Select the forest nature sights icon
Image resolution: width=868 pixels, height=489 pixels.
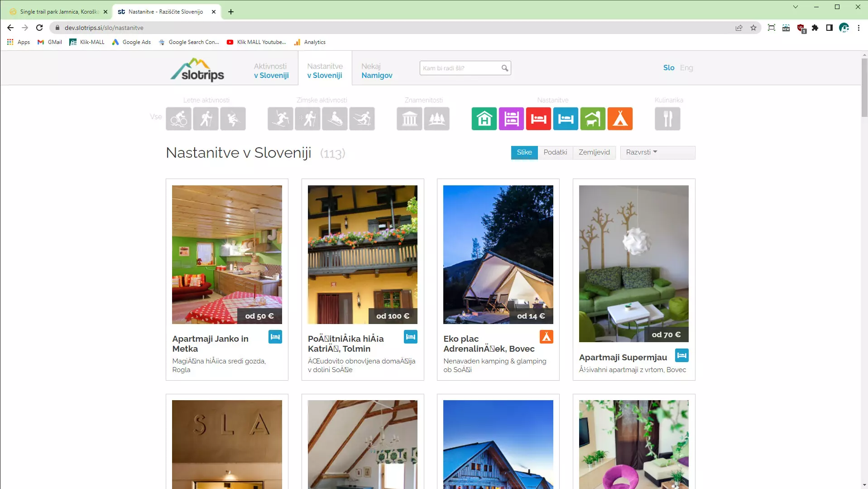click(436, 119)
